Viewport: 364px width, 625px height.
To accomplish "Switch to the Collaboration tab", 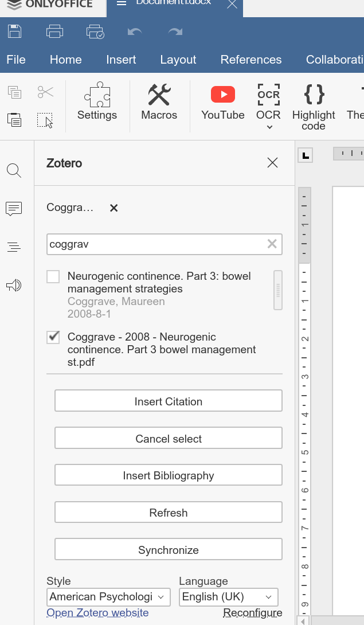I will tap(334, 60).
